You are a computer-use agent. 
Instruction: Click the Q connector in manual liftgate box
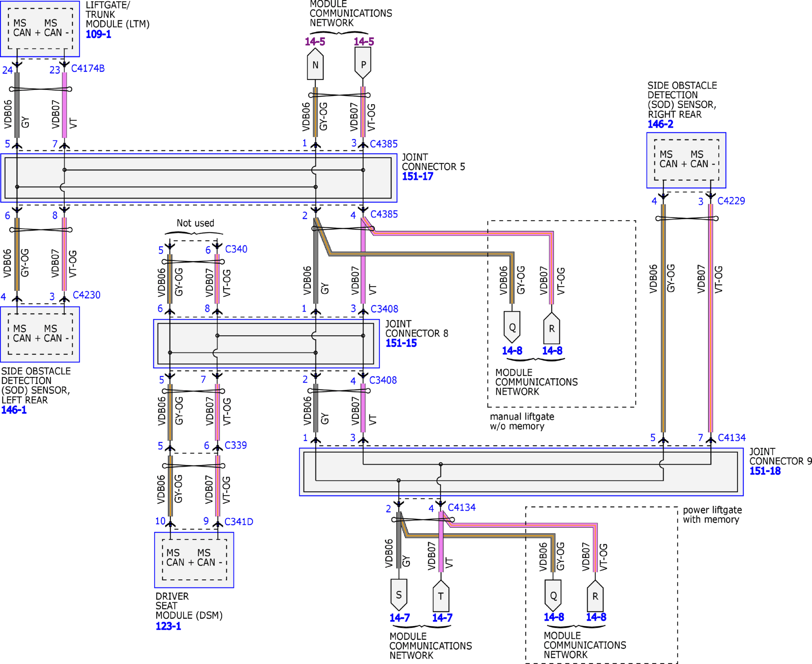[512, 327]
